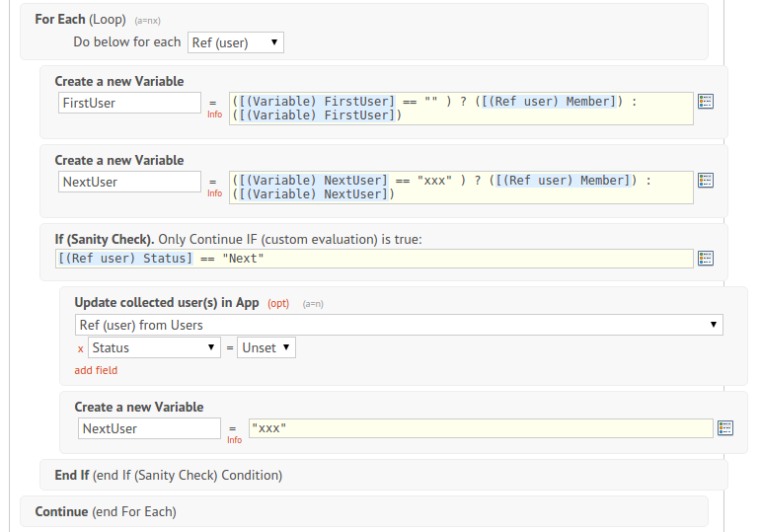Click the add field link
760x532 pixels.
(x=96, y=370)
